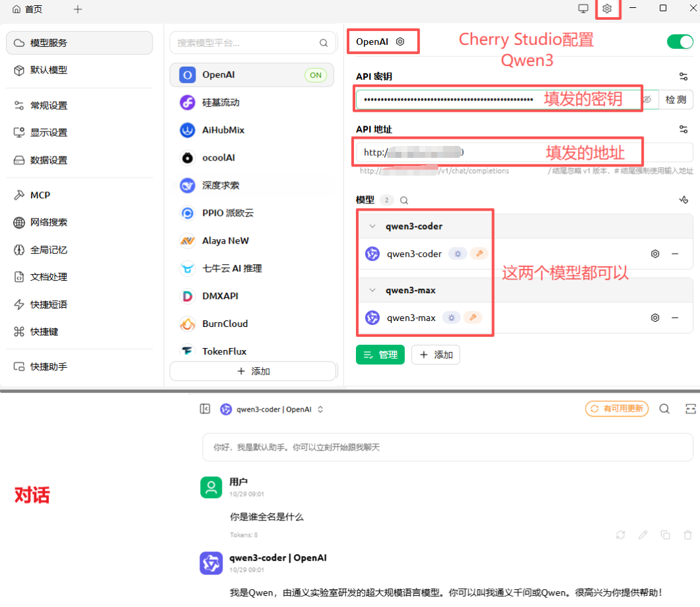700x607 pixels.
Task: Collapse the qwen3-coder model group
Action: point(372,225)
